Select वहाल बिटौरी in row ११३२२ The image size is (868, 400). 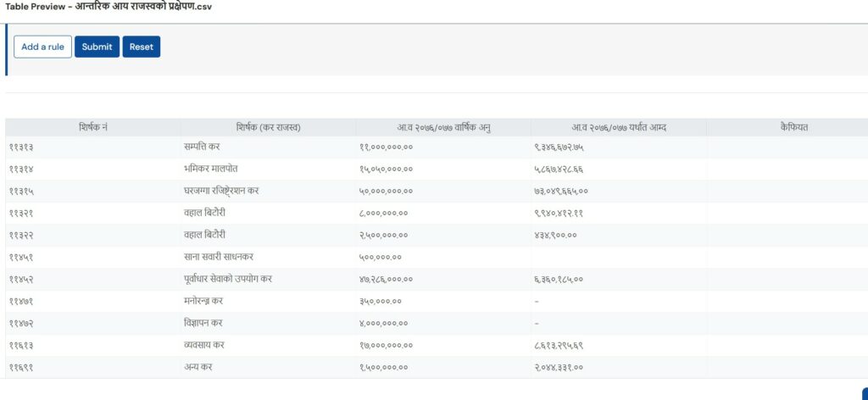[x=269, y=235]
